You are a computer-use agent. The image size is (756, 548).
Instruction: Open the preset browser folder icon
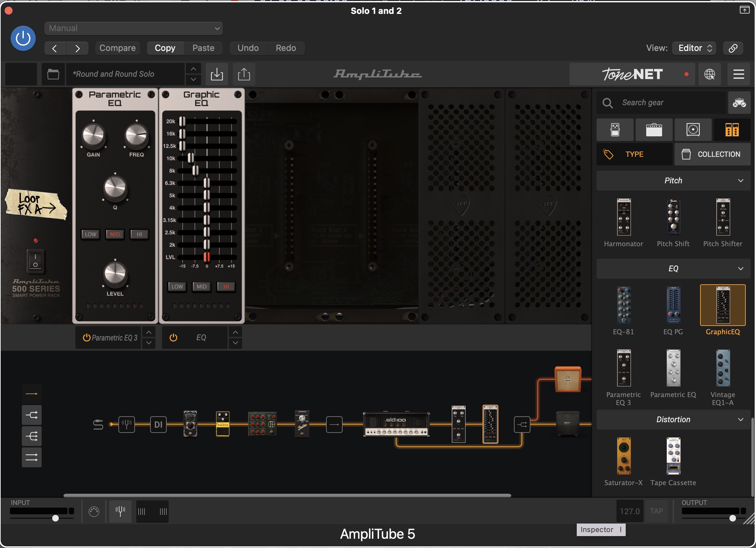(53, 74)
